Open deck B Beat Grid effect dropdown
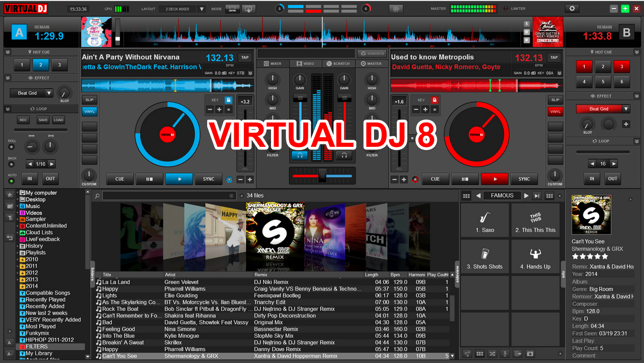 point(603,109)
